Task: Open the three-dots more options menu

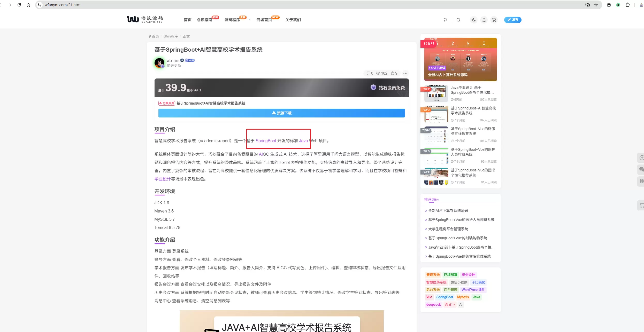Action: (405, 73)
